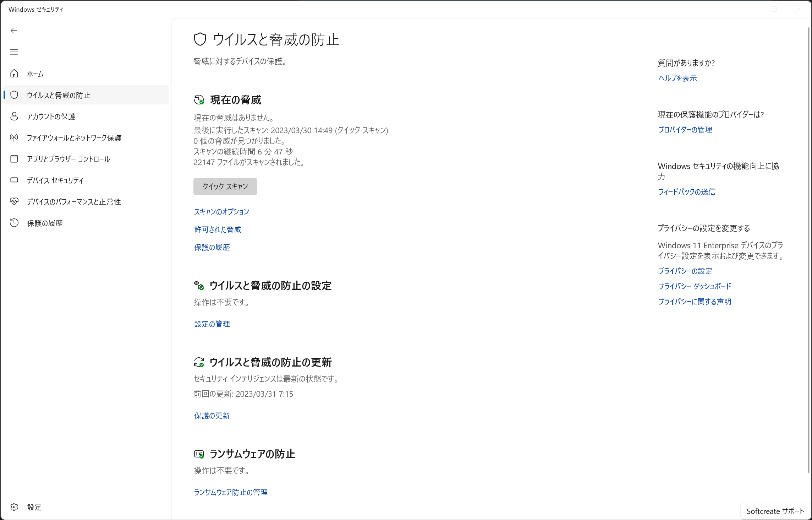This screenshot has height=520, width=812.
Task: Open 許可された脅威 link
Action: [218, 229]
